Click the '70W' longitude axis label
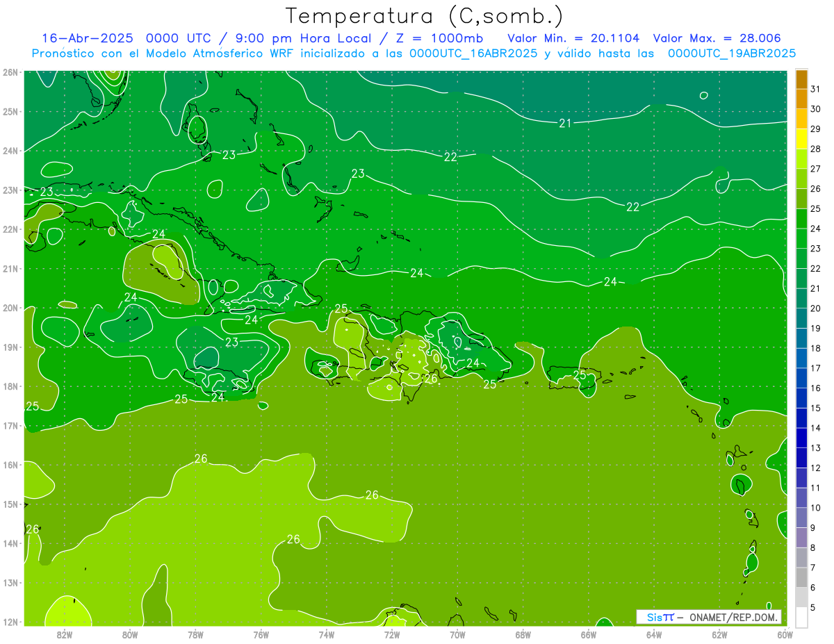Viewport: 834px width, 644px height. click(x=457, y=634)
